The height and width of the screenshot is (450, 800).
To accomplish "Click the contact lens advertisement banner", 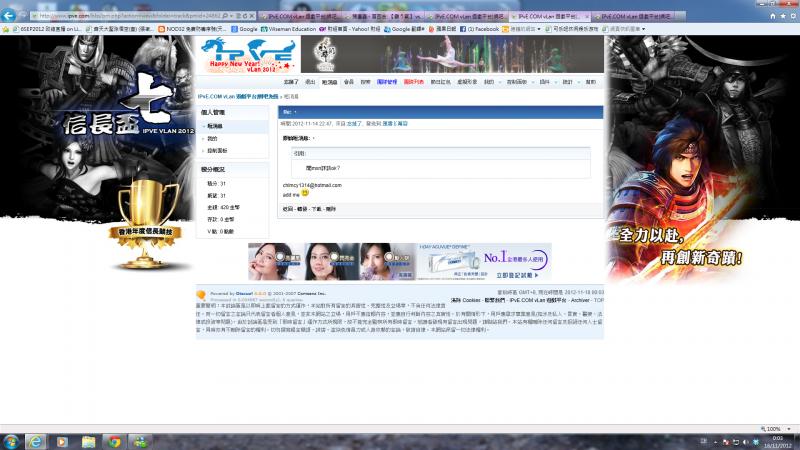I will [399, 261].
